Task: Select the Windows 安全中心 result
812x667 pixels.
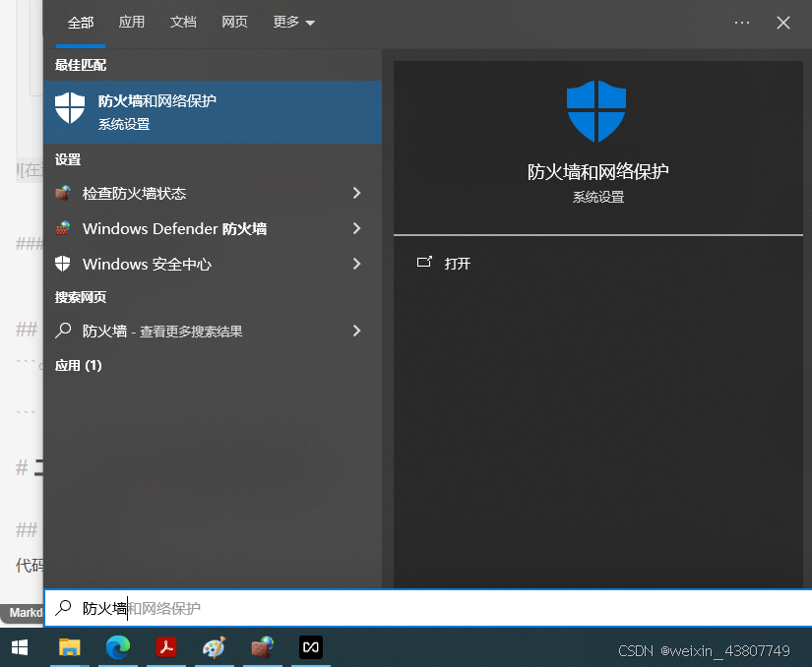Action: click(213, 264)
